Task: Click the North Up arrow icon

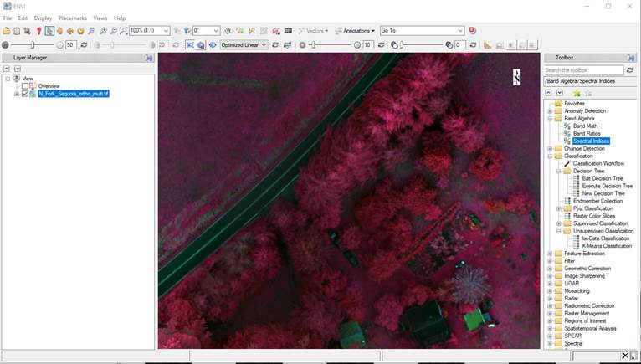Action: point(187,31)
